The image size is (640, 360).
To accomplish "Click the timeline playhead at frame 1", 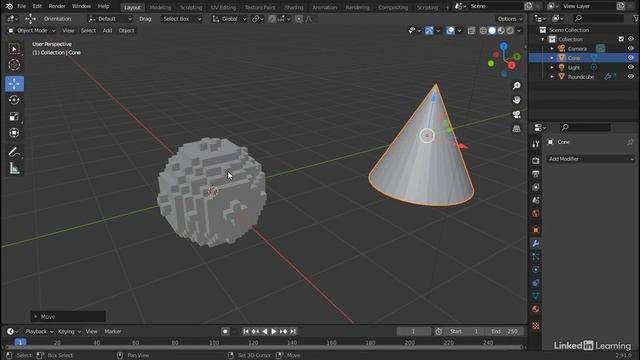I will click(x=20, y=342).
